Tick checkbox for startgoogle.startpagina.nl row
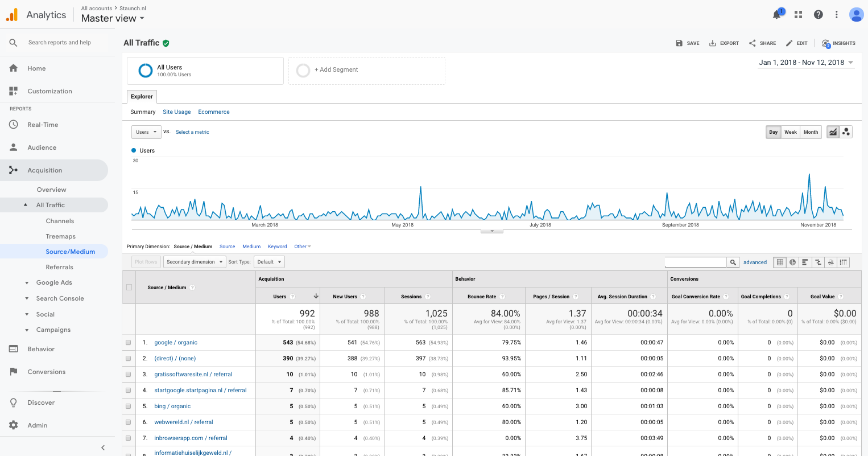868x456 pixels. (129, 391)
